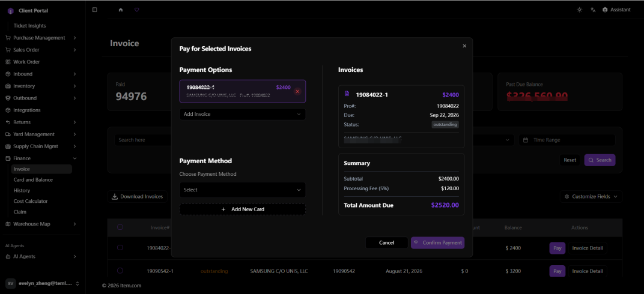Remove invoice 19084022-1 with red X
644x294 pixels.
coord(297,91)
